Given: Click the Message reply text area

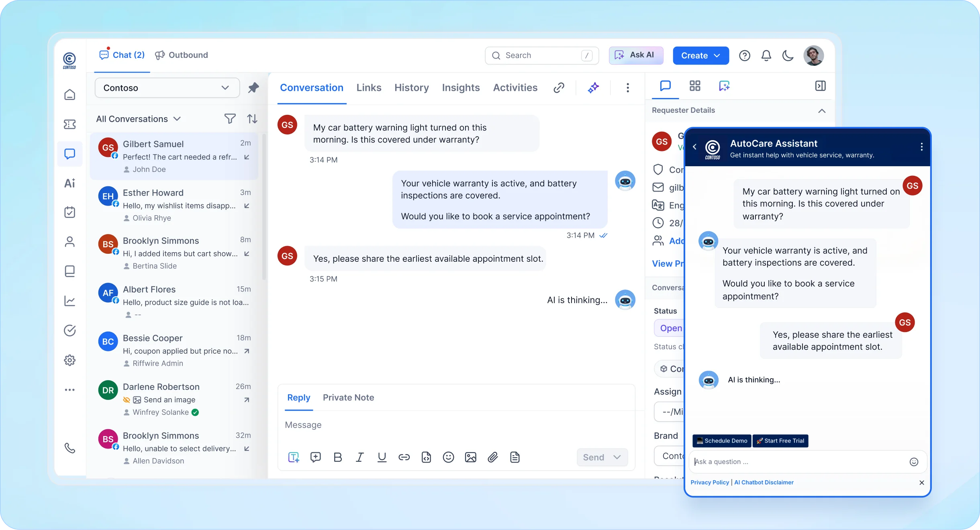Looking at the screenshot, I should [x=456, y=425].
